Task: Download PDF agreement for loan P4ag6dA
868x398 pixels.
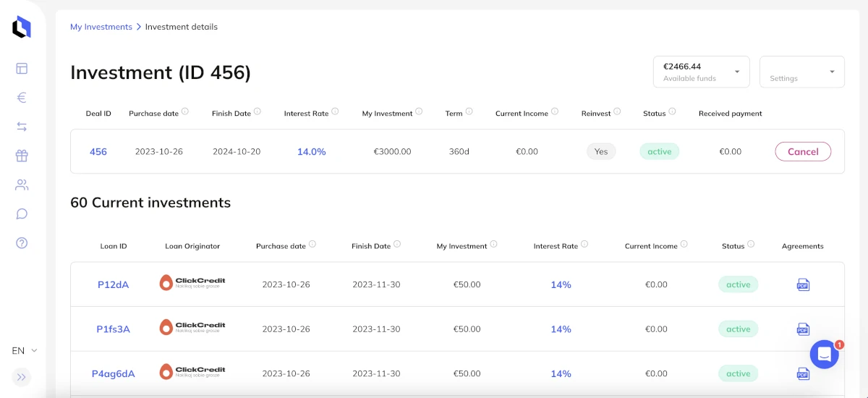Action: click(x=803, y=374)
